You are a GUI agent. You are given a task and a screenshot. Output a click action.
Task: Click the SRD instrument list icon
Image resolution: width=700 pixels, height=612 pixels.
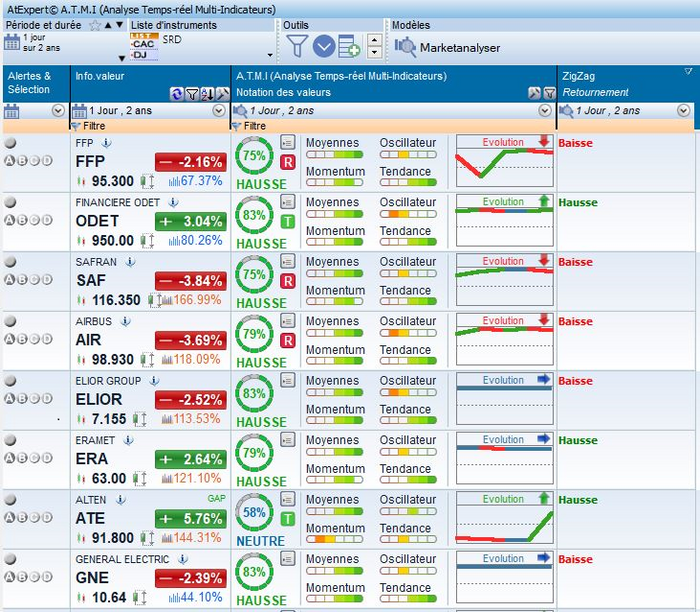[x=144, y=46]
